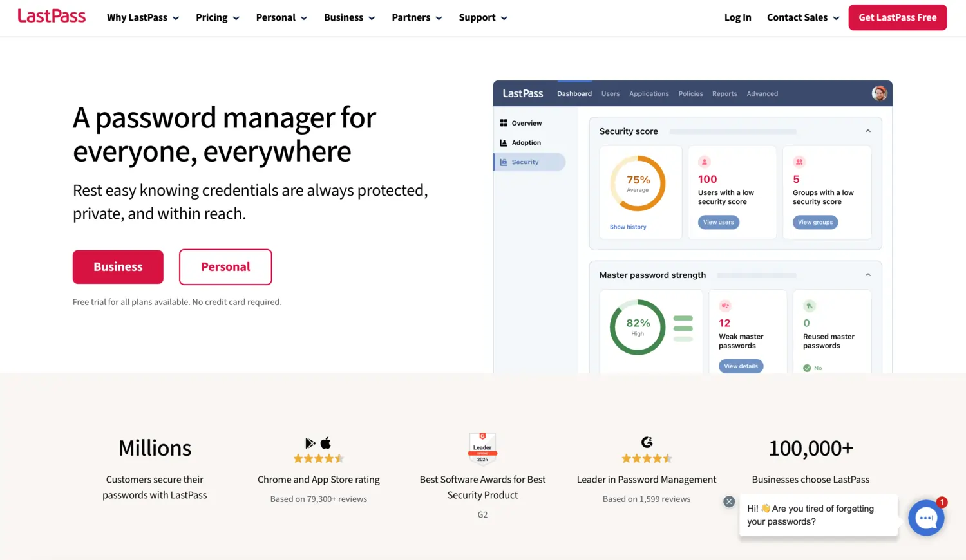
Task: Click the Show history link
Action: coord(628,227)
